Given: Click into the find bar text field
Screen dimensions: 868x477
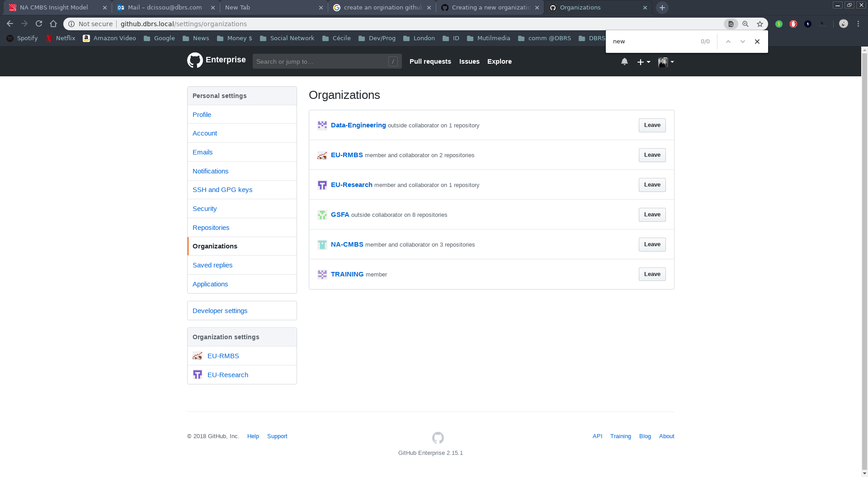Looking at the screenshot, I should (653, 42).
